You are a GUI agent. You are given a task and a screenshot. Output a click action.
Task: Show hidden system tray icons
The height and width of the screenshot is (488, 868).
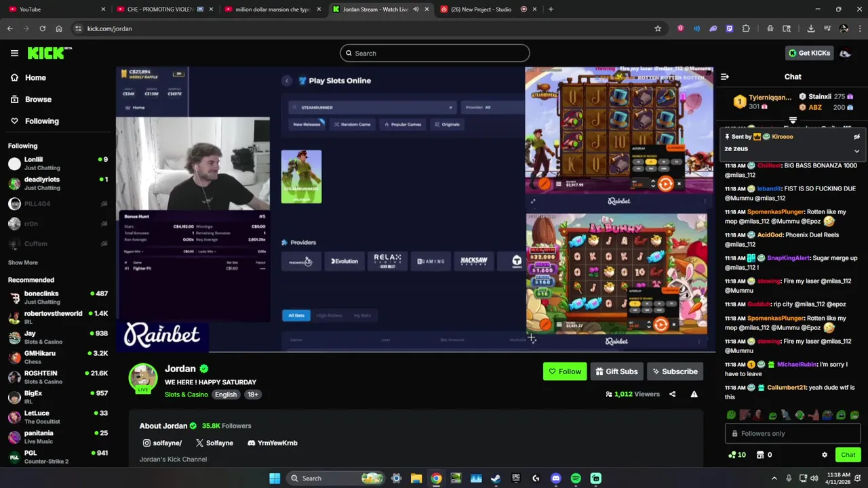(774, 479)
